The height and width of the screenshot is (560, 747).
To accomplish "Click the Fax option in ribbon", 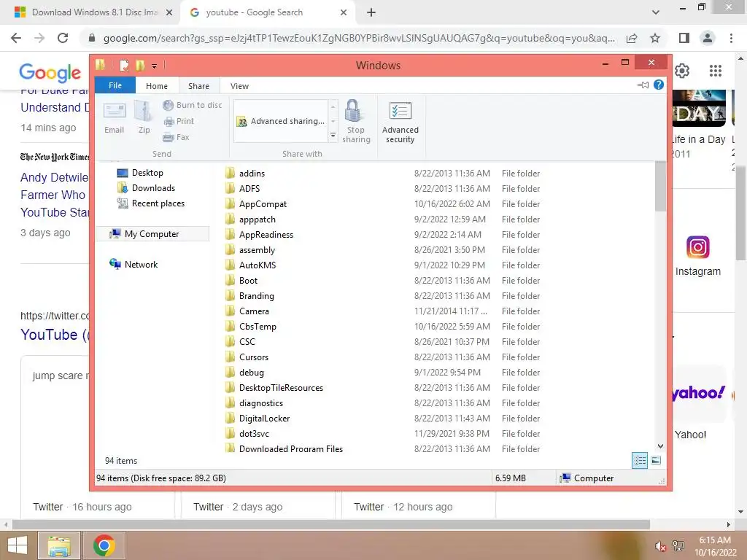I will tap(176, 137).
